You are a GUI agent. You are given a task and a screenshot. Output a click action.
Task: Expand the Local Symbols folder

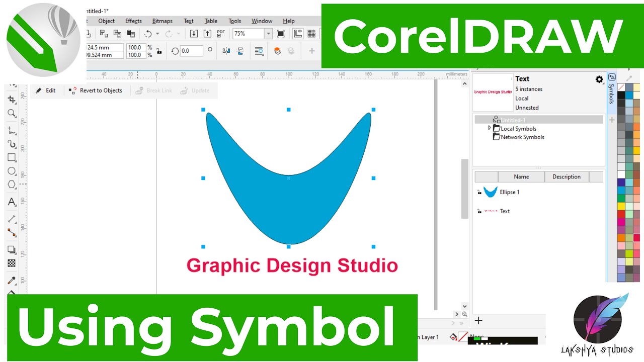489,128
